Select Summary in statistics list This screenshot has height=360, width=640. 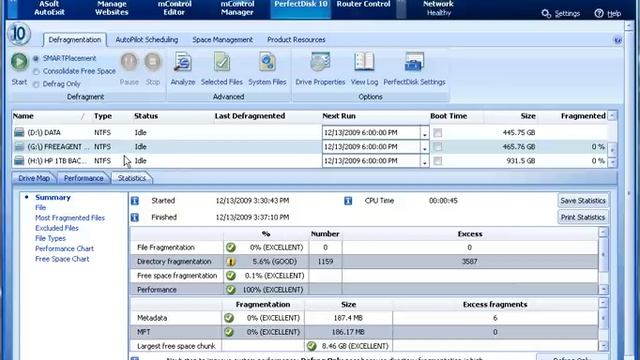[x=53, y=198]
